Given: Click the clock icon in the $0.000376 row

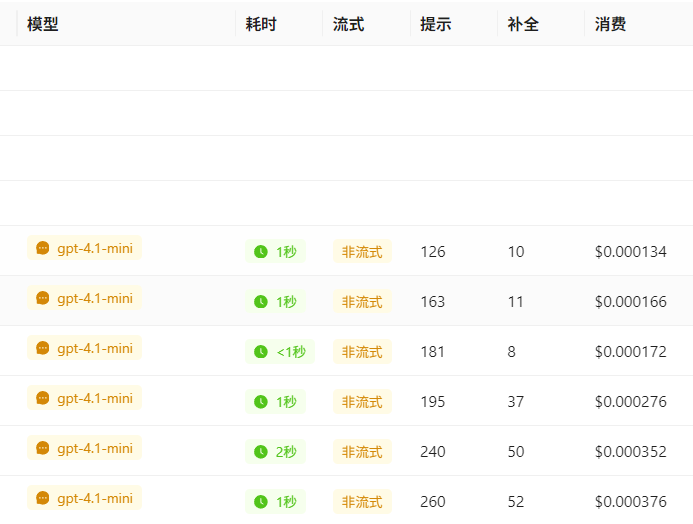Looking at the screenshot, I should point(261,501).
